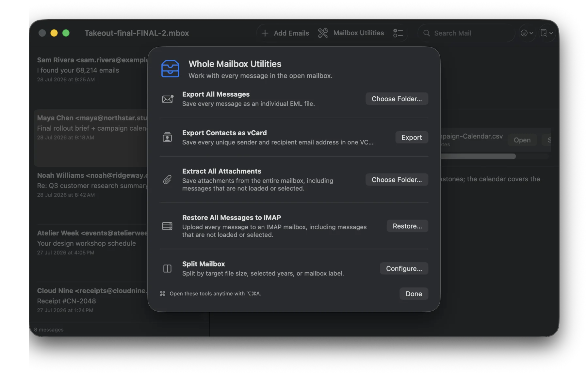Click the blue mailbox tray icon
Image resolution: width=588 pixels, height=375 pixels.
click(170, 69)
